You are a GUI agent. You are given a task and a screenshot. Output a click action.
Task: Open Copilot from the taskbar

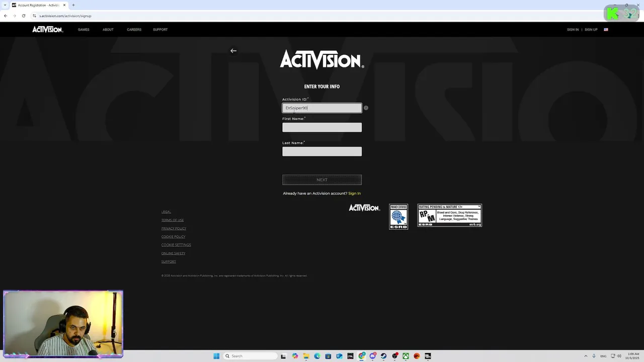pos(295,356)
